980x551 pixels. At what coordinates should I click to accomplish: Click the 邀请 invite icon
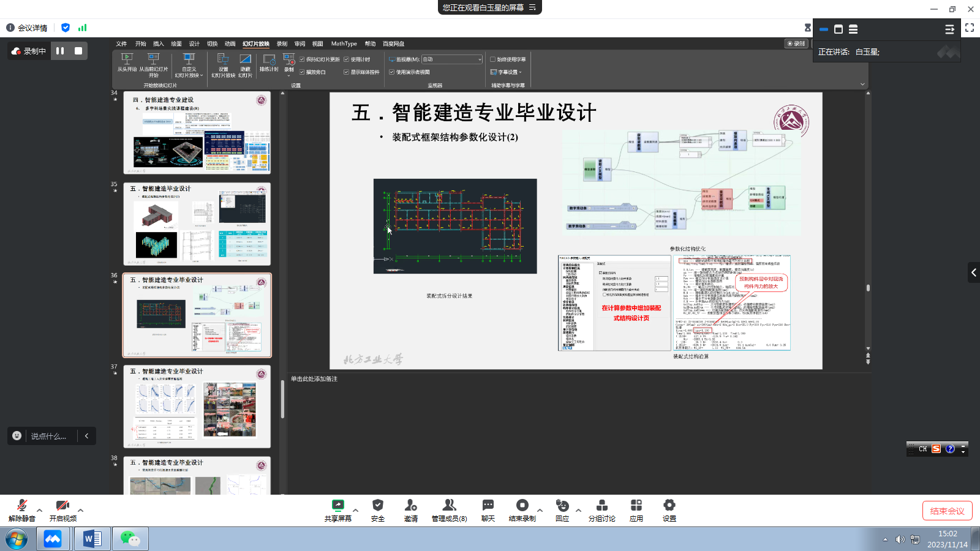pos(410,506)
